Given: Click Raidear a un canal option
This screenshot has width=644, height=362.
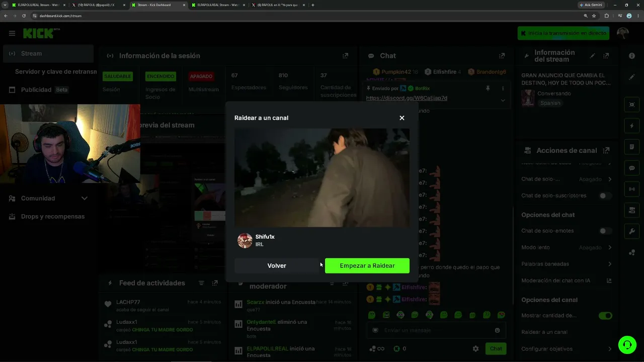Looking at the screenshot, I should pos(544,332).
